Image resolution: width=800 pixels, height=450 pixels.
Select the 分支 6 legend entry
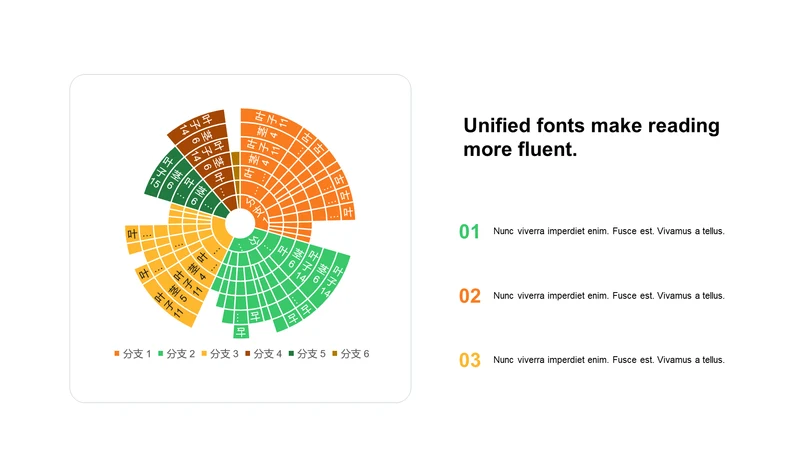pos(351,354)
